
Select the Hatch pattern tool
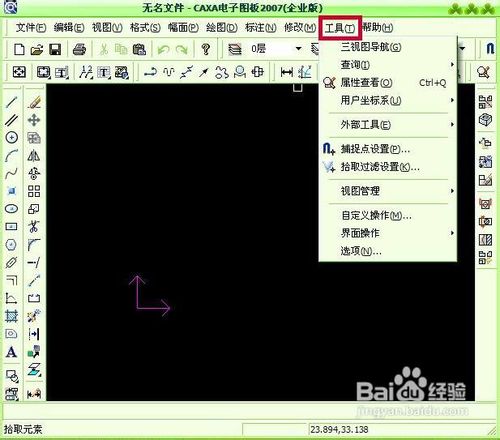pyautogui.click(x=12, y=316)
